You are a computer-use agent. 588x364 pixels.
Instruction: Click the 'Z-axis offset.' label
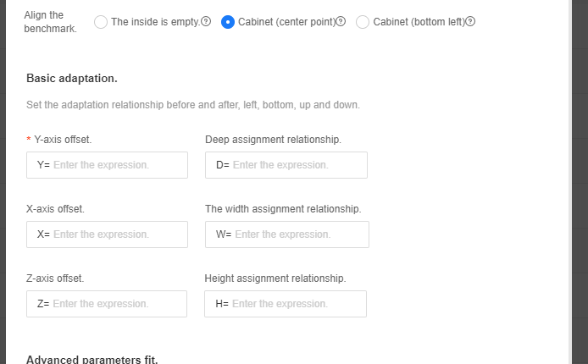[55, 278]
